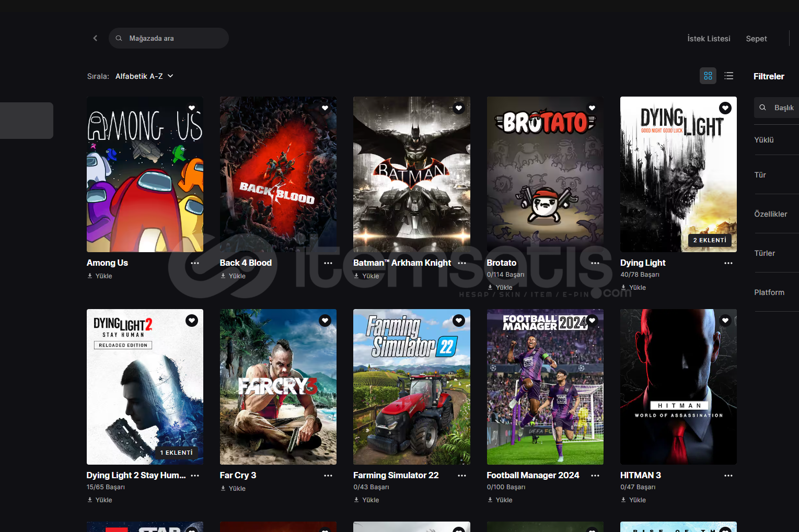The width and height of the screenshot is (799, 532).
Task: Expand the Özellikler filter section
Action: [x=777, y=214]
